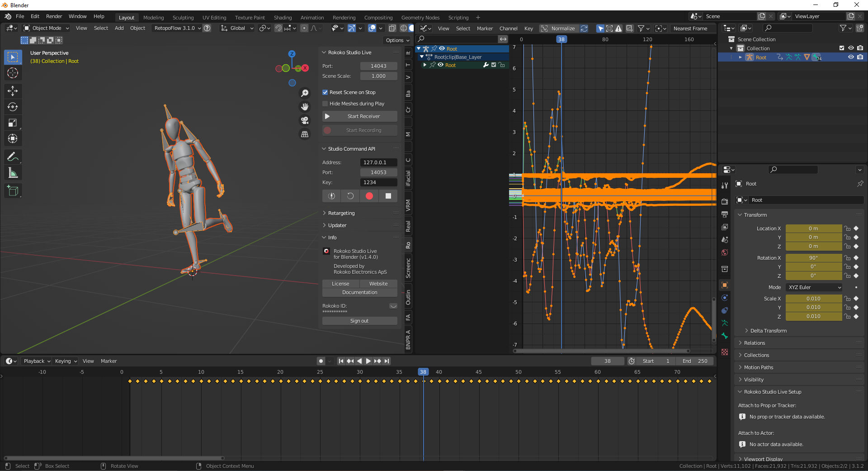Open the Bone Properties tab
The image size is (868, 471).
[725, 337]
